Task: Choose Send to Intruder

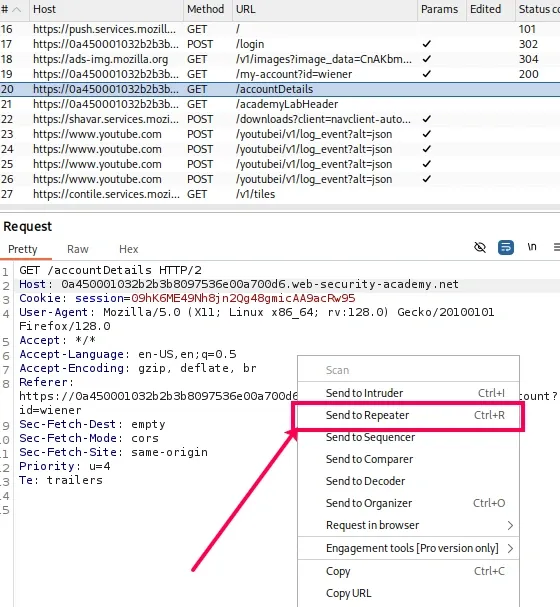Action: (408, 393)
